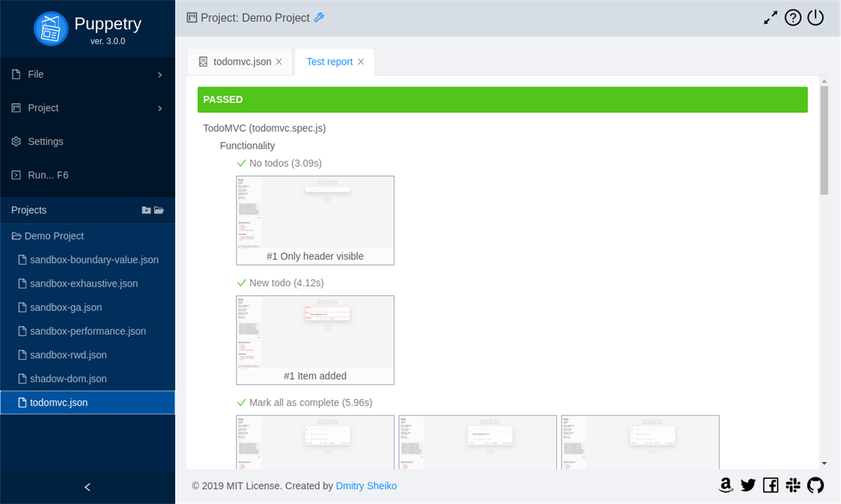The image size is (841, 504).
Task: Click the project board icon beside Project title
Action: 192,18
